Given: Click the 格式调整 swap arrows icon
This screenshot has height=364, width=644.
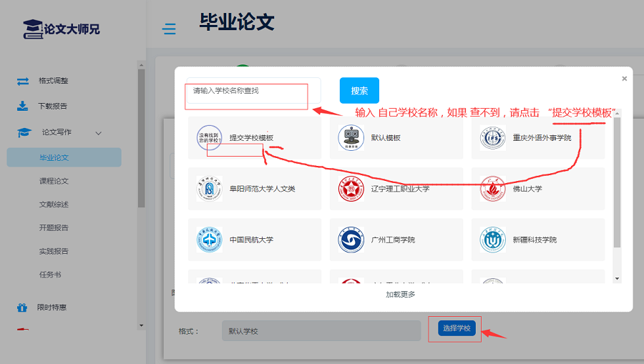Looking at the screenshot, I should pyautogui.click(x=23, y=82).
